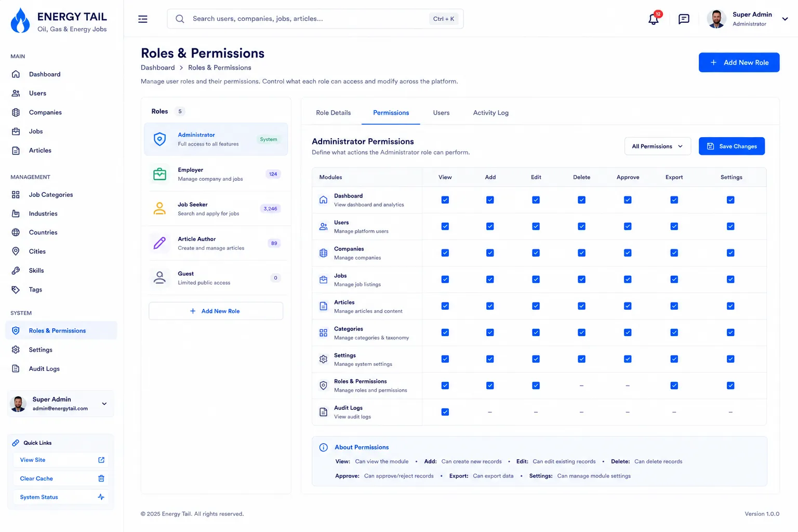Click the Industries factory icon
798x532 pixels.
point(16,214)
